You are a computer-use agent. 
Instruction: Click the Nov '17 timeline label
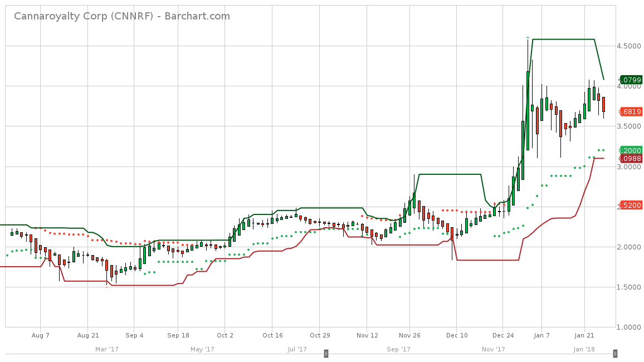tap(493, 349)
